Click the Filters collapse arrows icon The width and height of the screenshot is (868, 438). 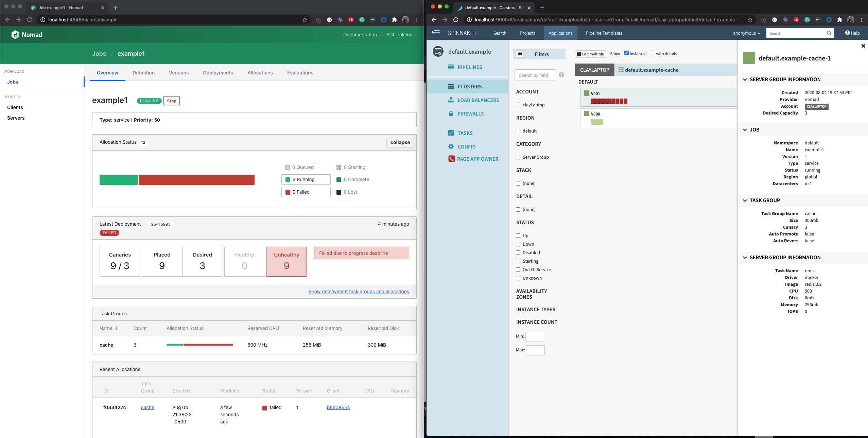pos(520,54)
